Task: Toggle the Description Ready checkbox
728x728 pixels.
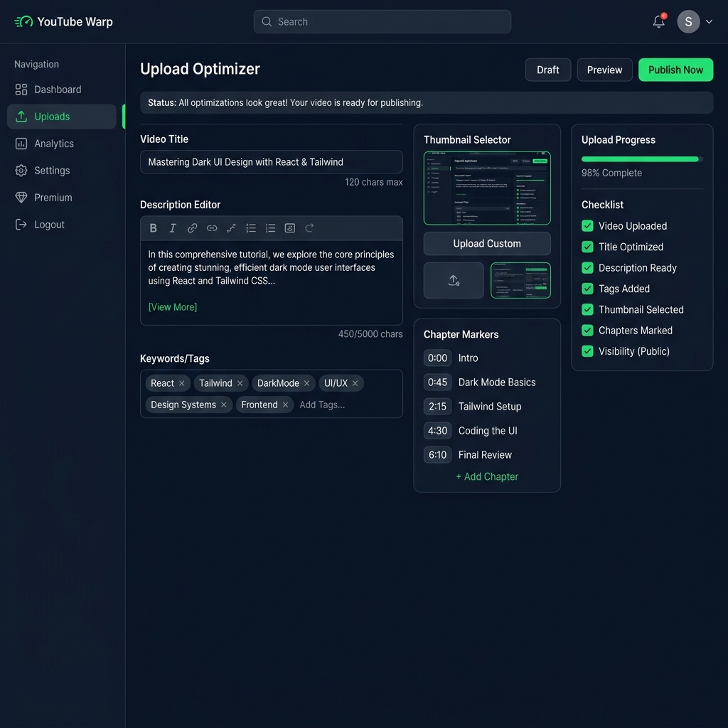Action: pyautogui.click(x=587, y=268)
